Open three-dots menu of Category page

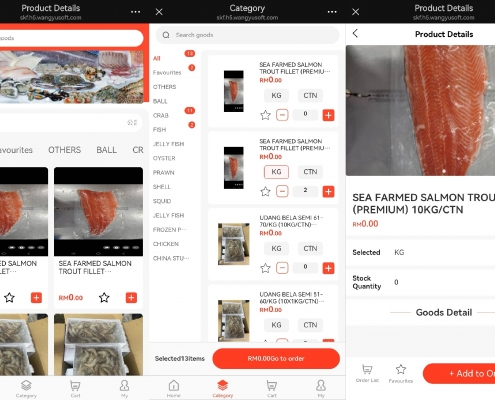332,12
